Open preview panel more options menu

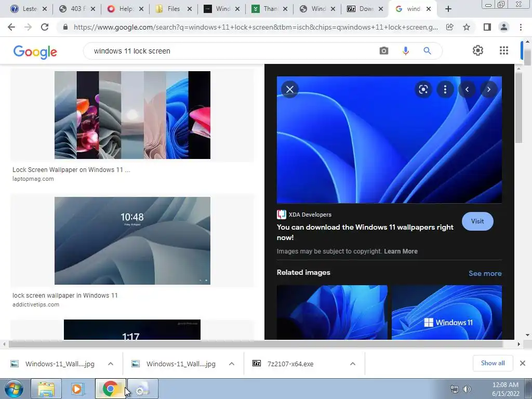pos(445,89)
